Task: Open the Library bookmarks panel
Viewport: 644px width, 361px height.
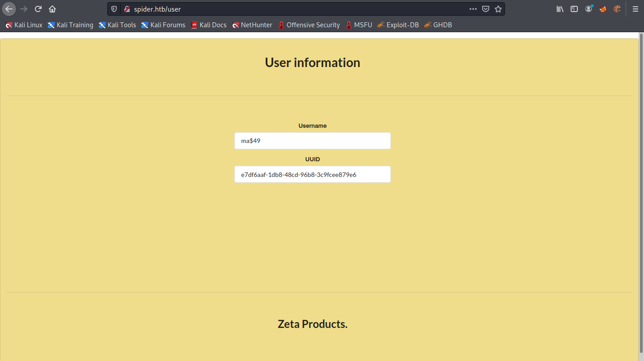Action: (x=560, y=9)
